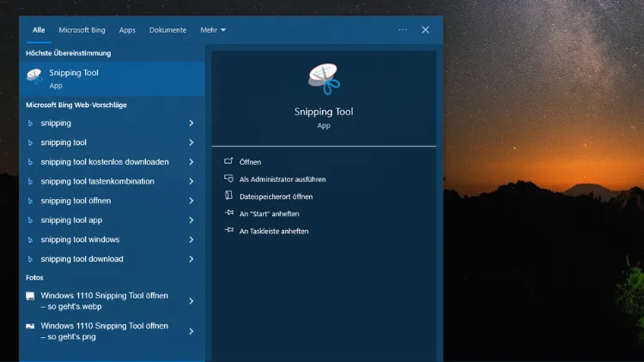This screenshot has width=644, height=362.
Task: Switch to the Microsoft Bing tab
Action: (x=82, y=30)
